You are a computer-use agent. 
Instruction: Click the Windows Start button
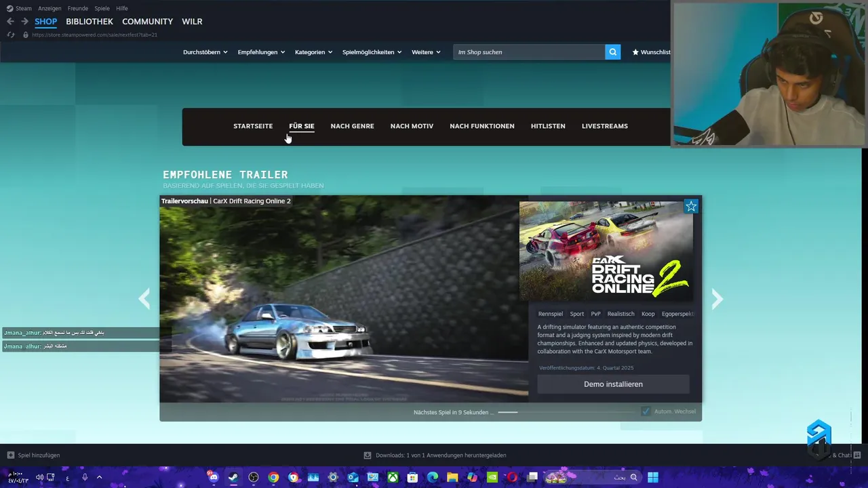tap(652, 477)
